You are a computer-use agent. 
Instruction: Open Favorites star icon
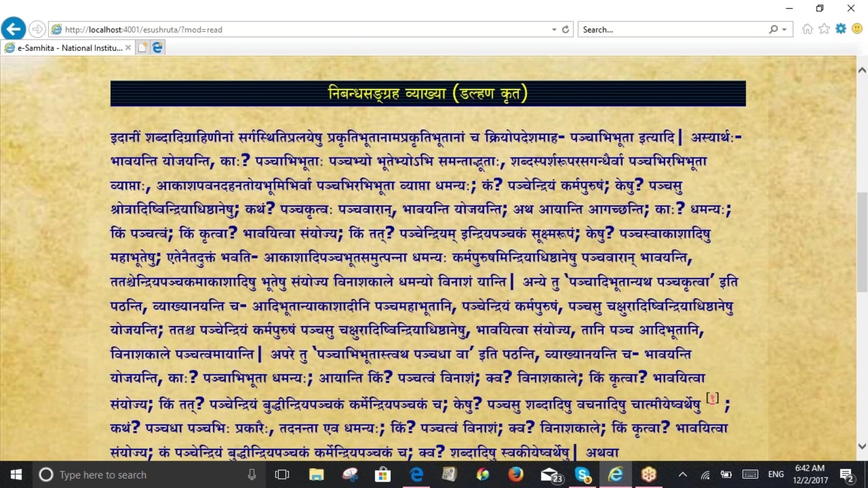point(824,29)
